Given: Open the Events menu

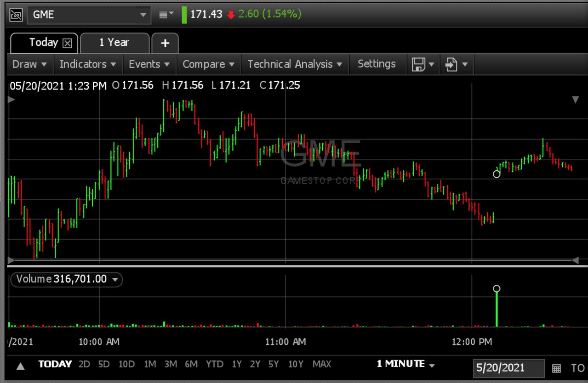Looking at the screenshot, I should 149,64.
